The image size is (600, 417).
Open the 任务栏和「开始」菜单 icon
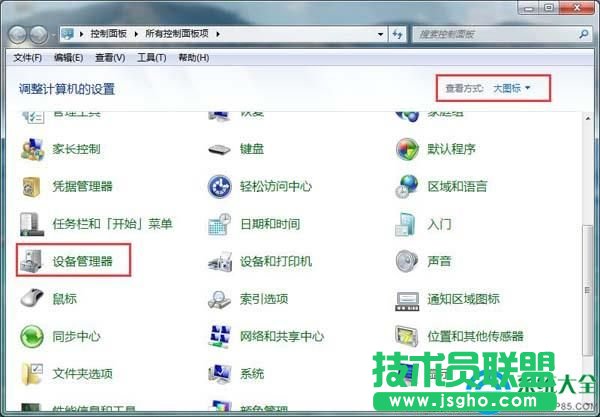[x=31, y=224]
